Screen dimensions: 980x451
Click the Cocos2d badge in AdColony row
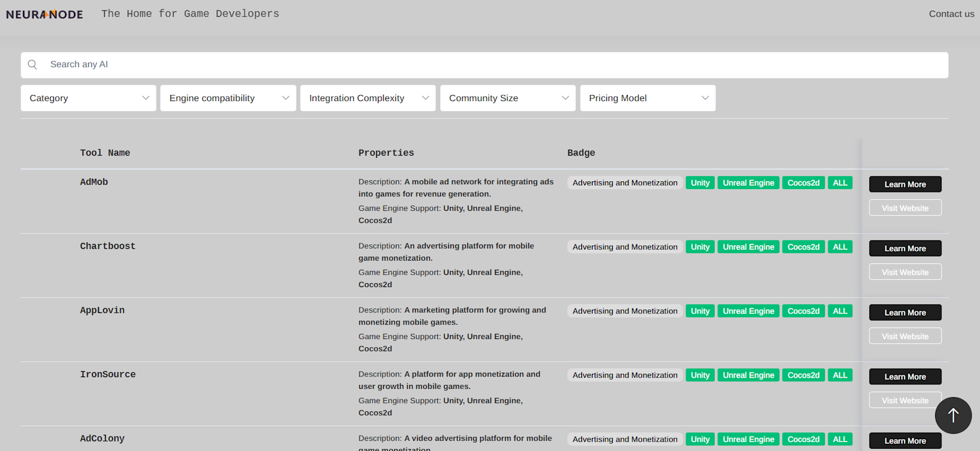pos(804,439)
